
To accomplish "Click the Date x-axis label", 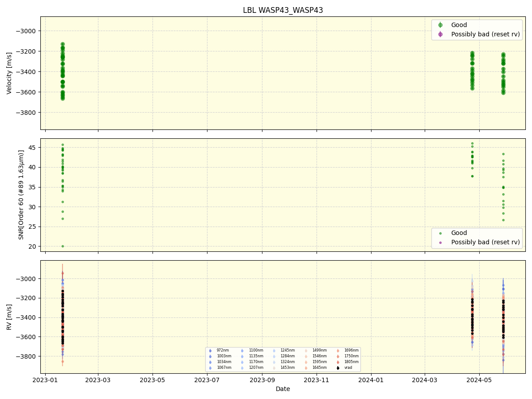I will click(x=283, y=389).
